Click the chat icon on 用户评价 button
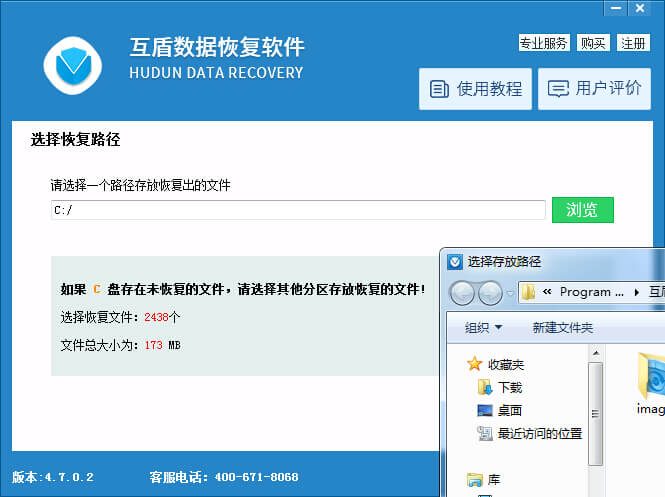The height and width of the screenshot is (497, 665). pyautogui.click(x=558, y=89)
